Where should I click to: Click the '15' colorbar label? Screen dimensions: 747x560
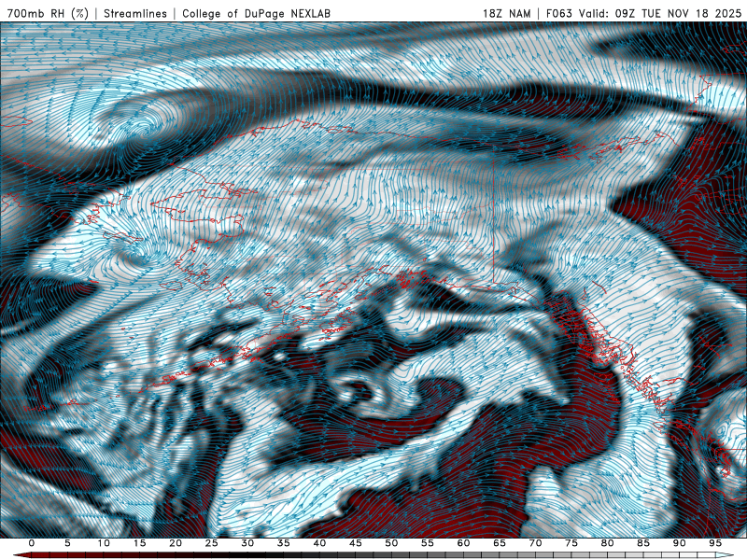coord(139,543)
